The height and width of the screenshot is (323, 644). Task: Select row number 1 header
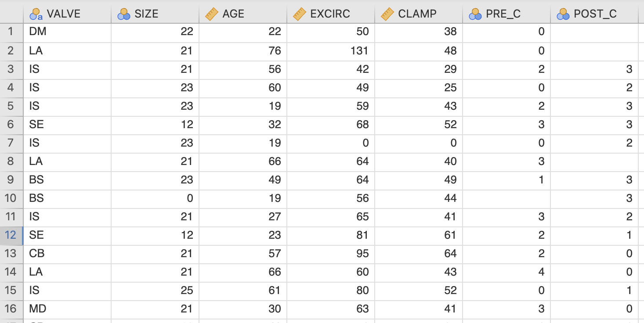[11, 32]
